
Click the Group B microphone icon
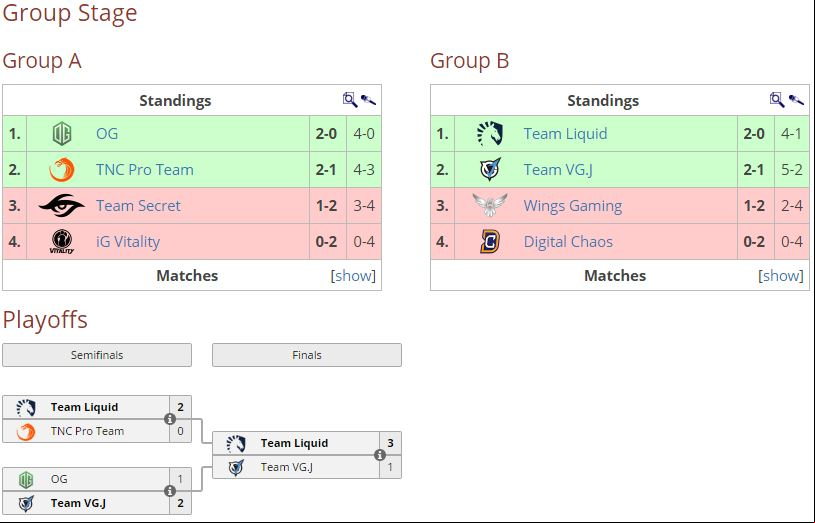click(x=796, y=100)
